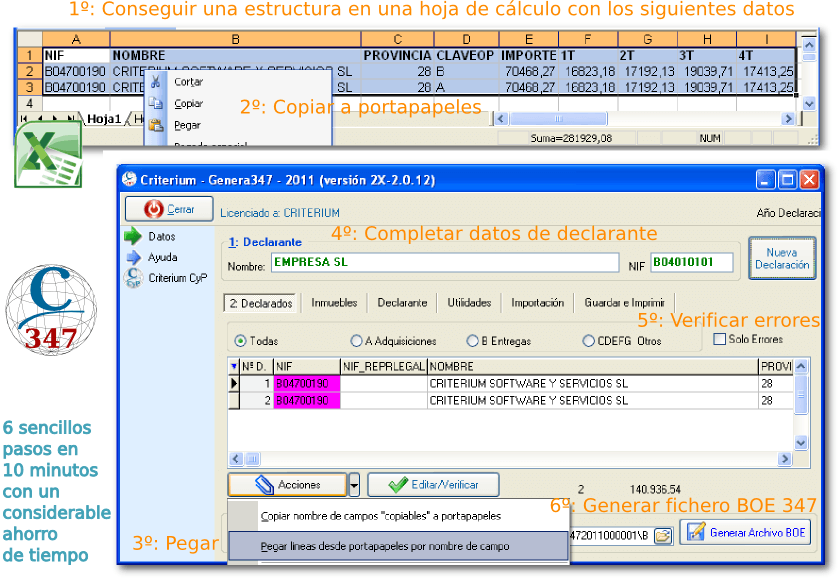
Task: Click the blue arrow Ayuda icon
Action: point(134,257)
